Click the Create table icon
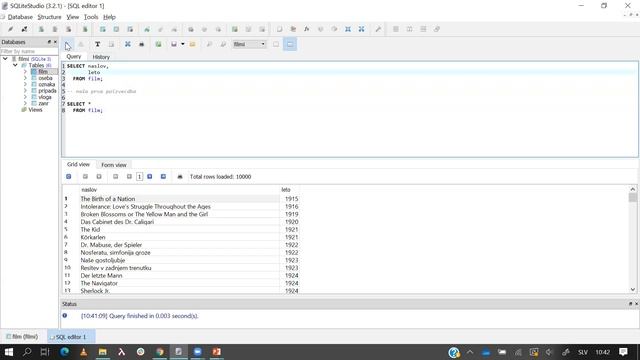The width and height of the screenshot is (640, 360). (102, 29)
